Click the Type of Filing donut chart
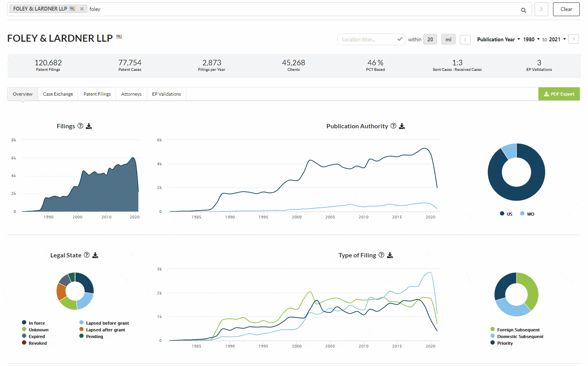The height and width of the screenshot is (366, 588). [x=516, y=294]
